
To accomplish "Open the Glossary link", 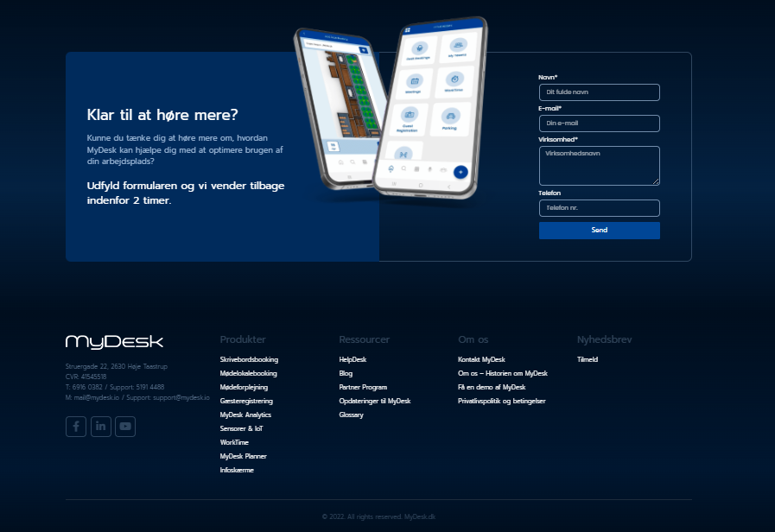I will (351, 415).
